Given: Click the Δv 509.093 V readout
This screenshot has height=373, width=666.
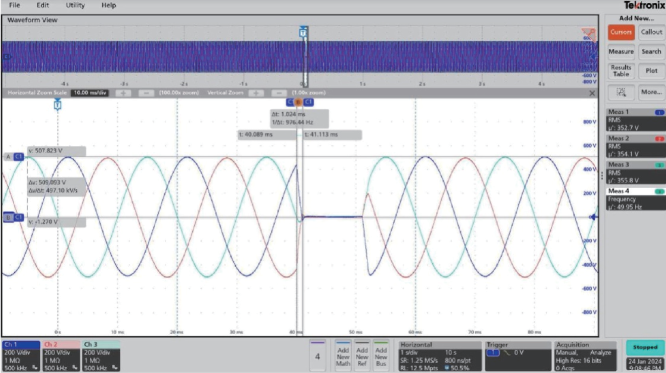Looking at the screenshot, I should click(x=56, y=186).
